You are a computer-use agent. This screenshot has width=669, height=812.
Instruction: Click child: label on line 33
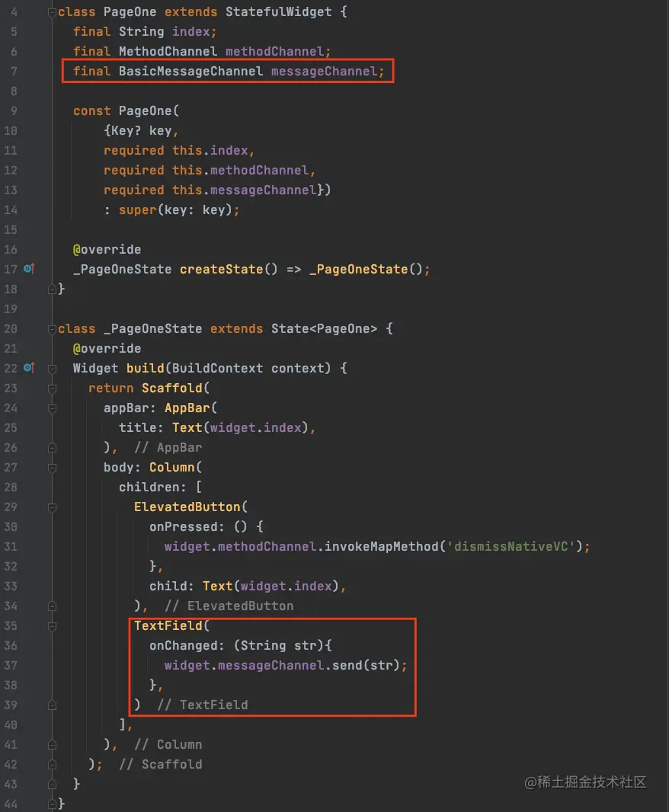[171, 587]
